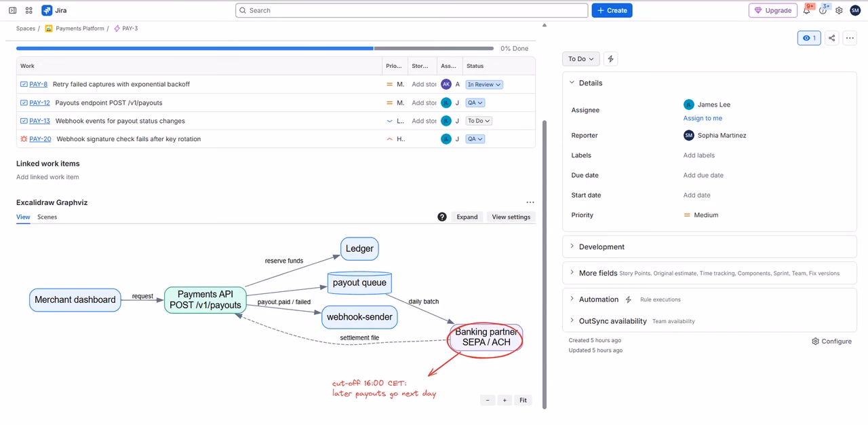This screenshot has height=425, width=868.
Task: Switch to the Scenes tab
Action: tap(47, 217)
